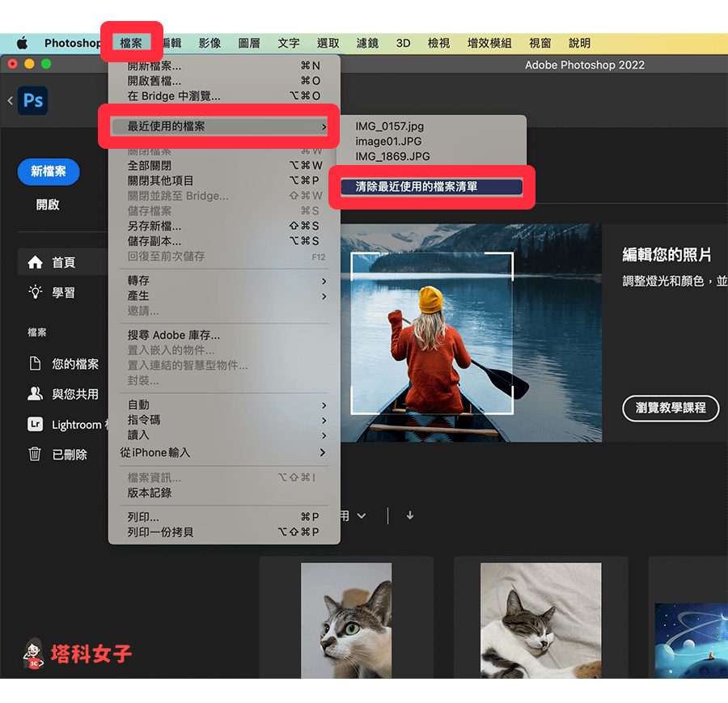Open the green-eyed cat photo thumbnail
The height and width of the screenshot is (703, 728).
tap(346, 620)
